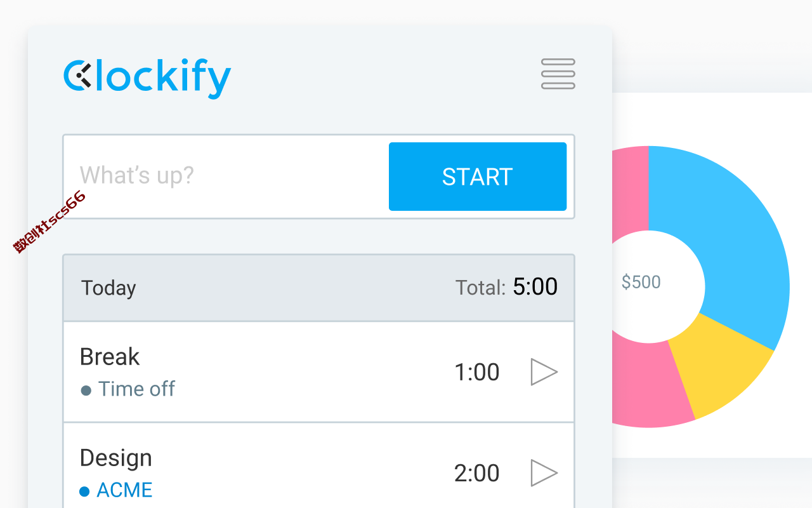The image size is (812, 508).
Task: Click the 2:00 duration of Design
Action: (477, 473)
